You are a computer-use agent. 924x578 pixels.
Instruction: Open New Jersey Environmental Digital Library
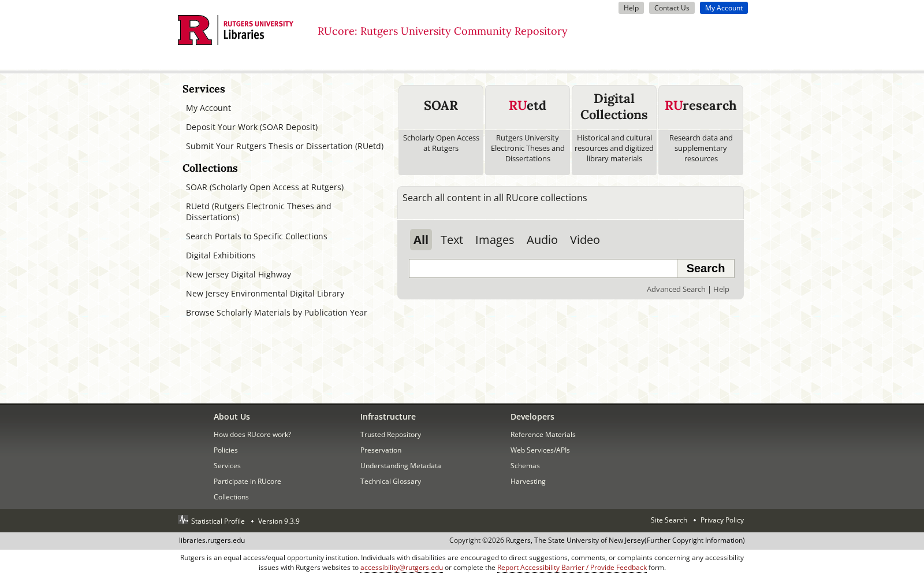265,294
